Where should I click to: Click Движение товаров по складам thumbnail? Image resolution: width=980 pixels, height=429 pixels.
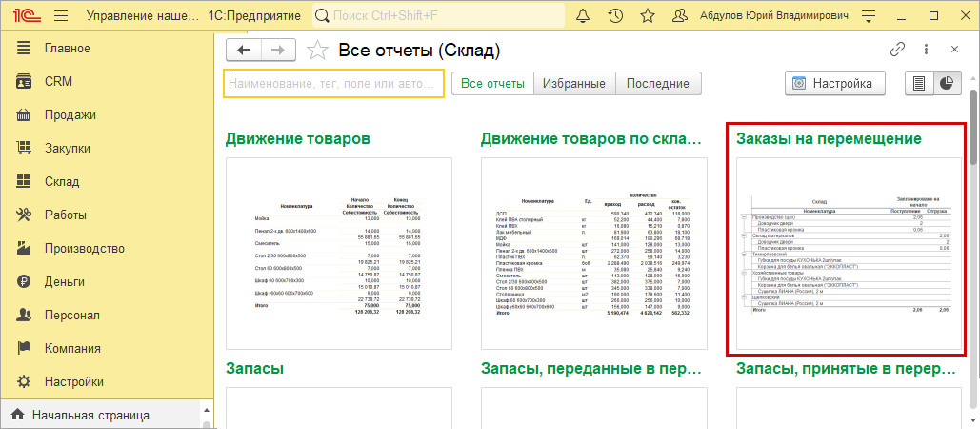coord(593,254)
